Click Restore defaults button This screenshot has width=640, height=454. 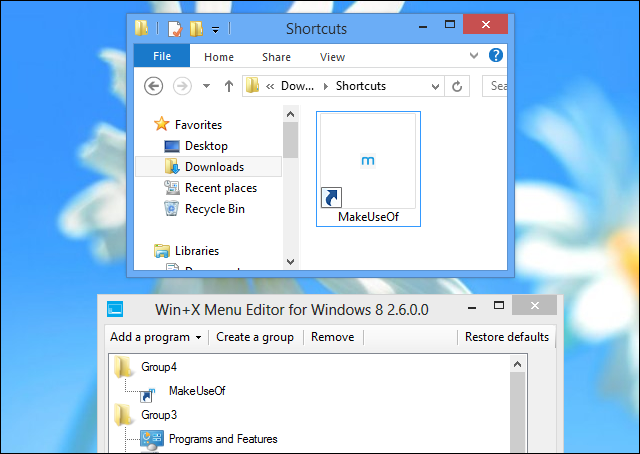506,337
